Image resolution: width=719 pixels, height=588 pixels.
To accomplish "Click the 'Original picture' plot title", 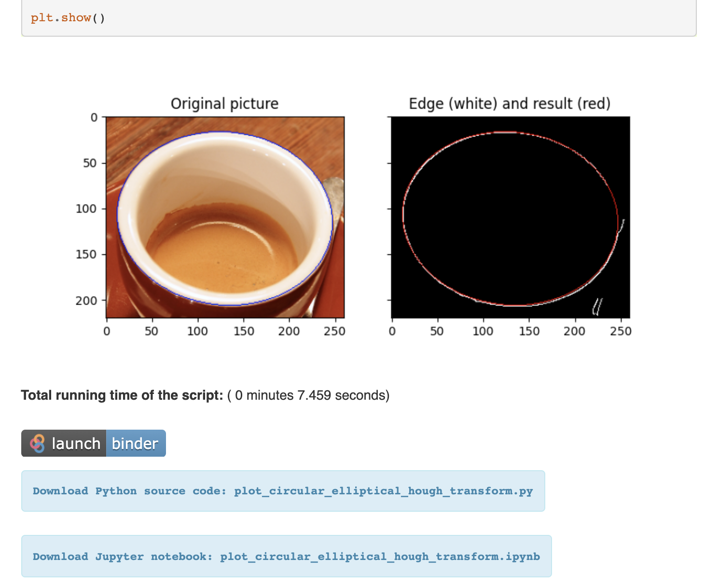I will [x=225, y=104].
